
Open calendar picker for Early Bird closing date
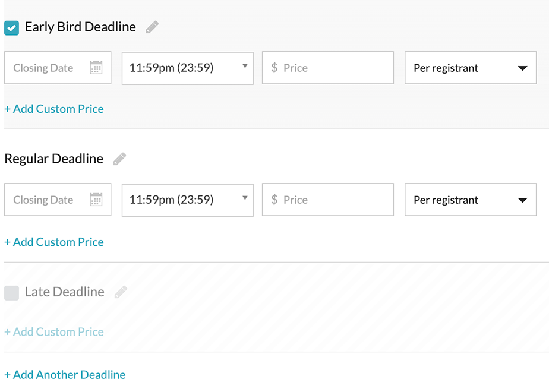pyautogui.click(x=96, y=68)
